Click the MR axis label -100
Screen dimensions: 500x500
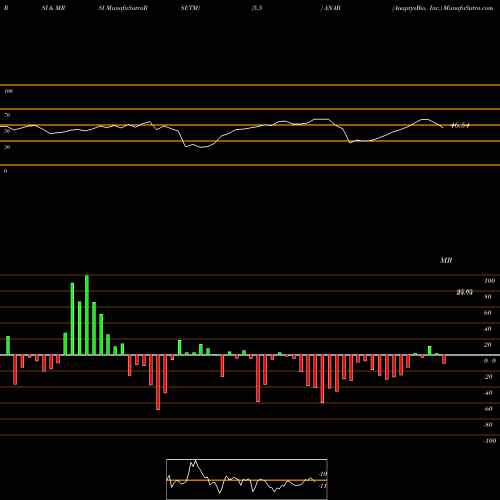coord(489,441)
